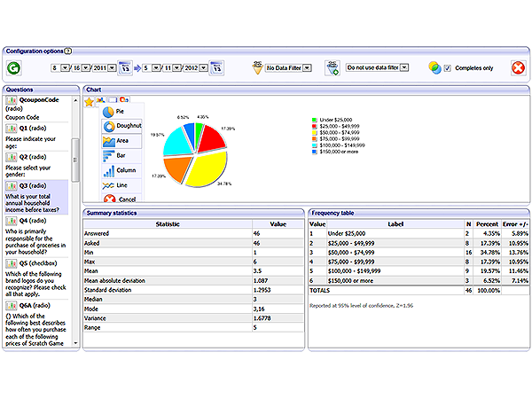This screenshot has width=532, height=399.
Task: Toggle the Completes only checkbox
Action: pos(448,67)
